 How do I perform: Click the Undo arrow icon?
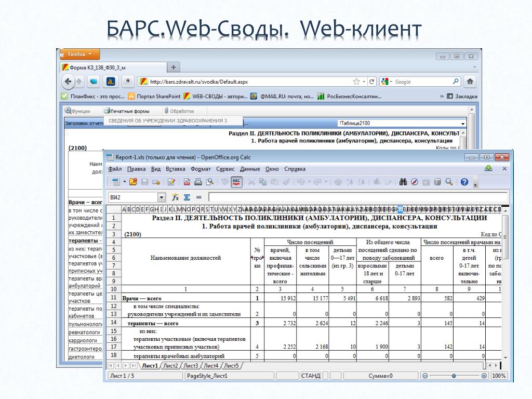click(x=301, y=182)
